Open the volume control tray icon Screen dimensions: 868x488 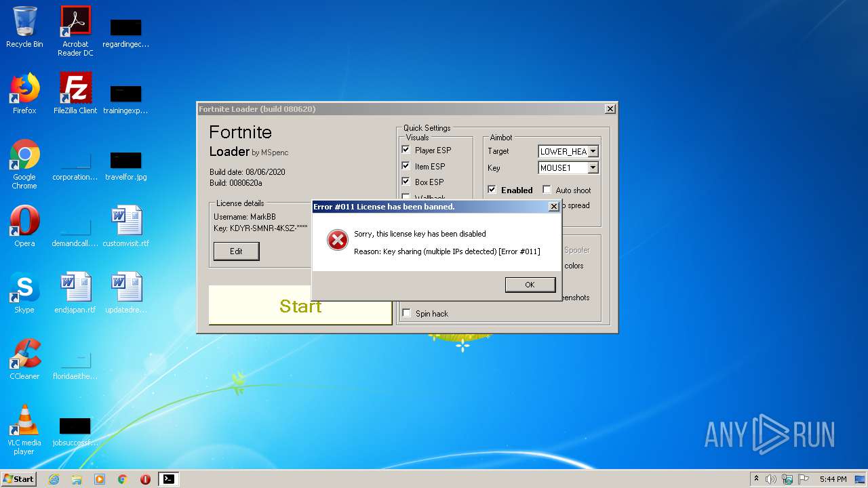pyautogui.click(x=771, y=479)
